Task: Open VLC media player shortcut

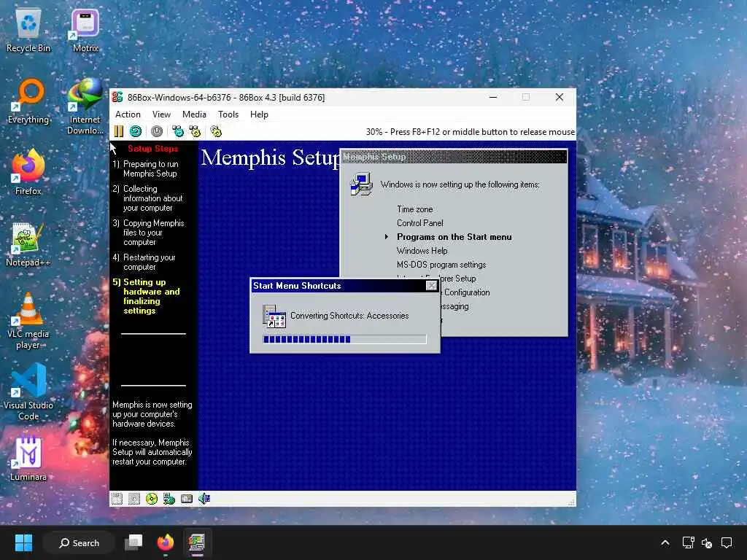Action: [x=28, y=321]
